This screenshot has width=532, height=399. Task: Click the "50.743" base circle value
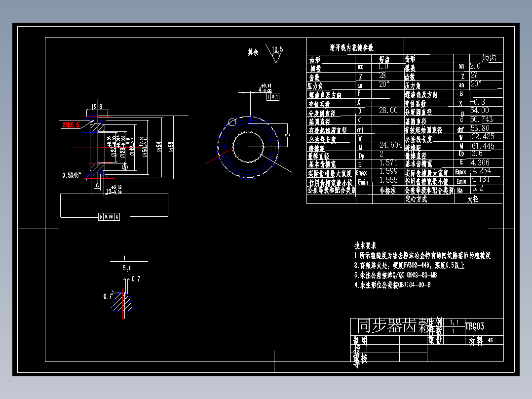[x=482, y=119]
